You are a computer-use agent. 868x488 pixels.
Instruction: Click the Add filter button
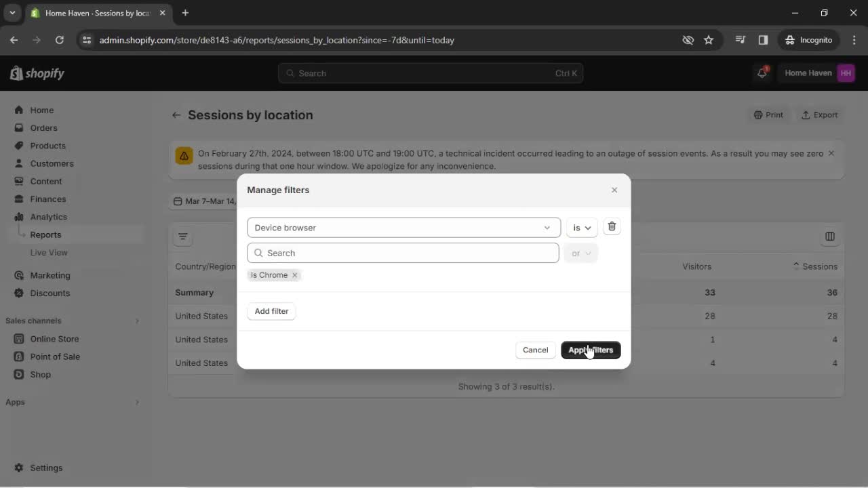point(271,311)
